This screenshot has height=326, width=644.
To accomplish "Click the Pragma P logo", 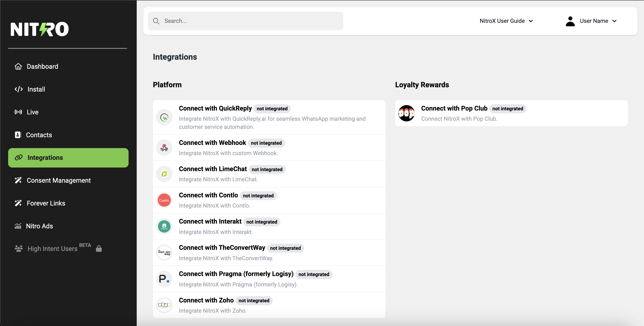I will (x=164, y=279).
